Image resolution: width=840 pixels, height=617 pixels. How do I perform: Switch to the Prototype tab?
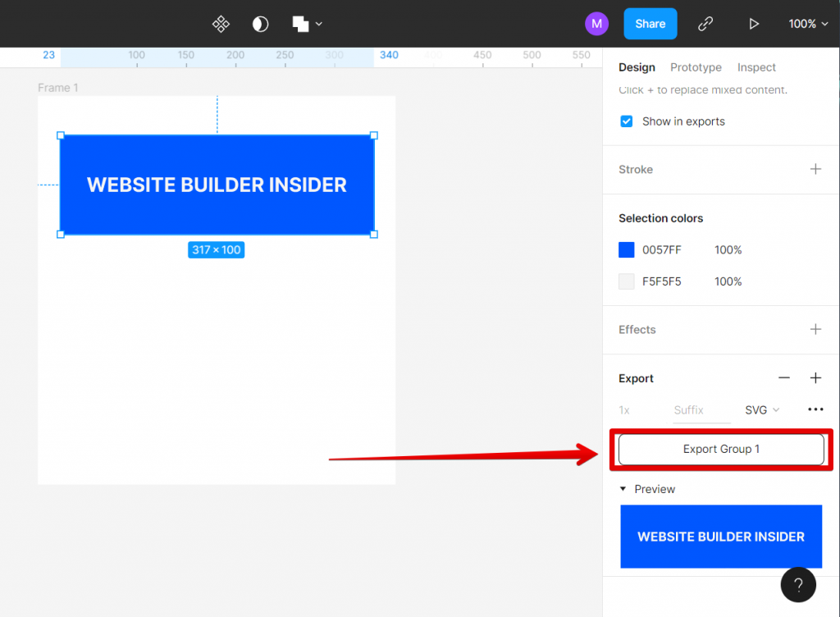point(696,67)
